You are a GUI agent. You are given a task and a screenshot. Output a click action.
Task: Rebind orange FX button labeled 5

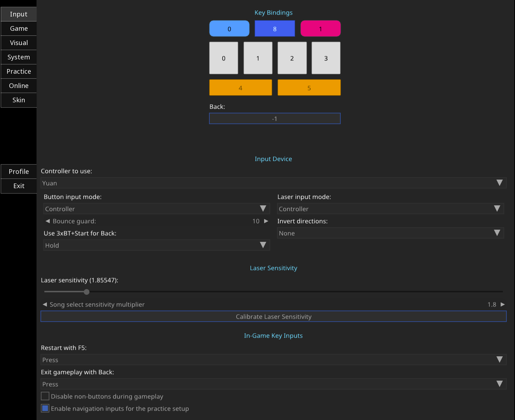tap(309, 88)
